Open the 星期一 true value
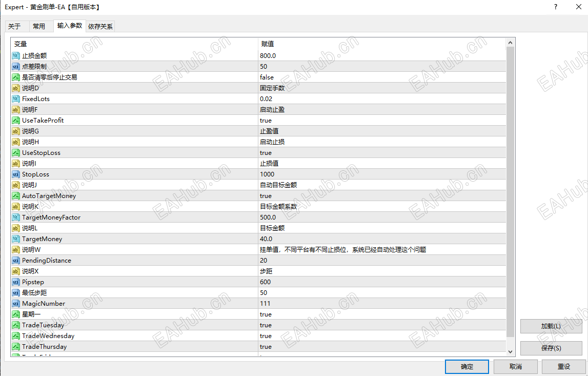Image resolution: width=588 pixels, height=376 pixels. pyautogui.click(x=382, y=314)
